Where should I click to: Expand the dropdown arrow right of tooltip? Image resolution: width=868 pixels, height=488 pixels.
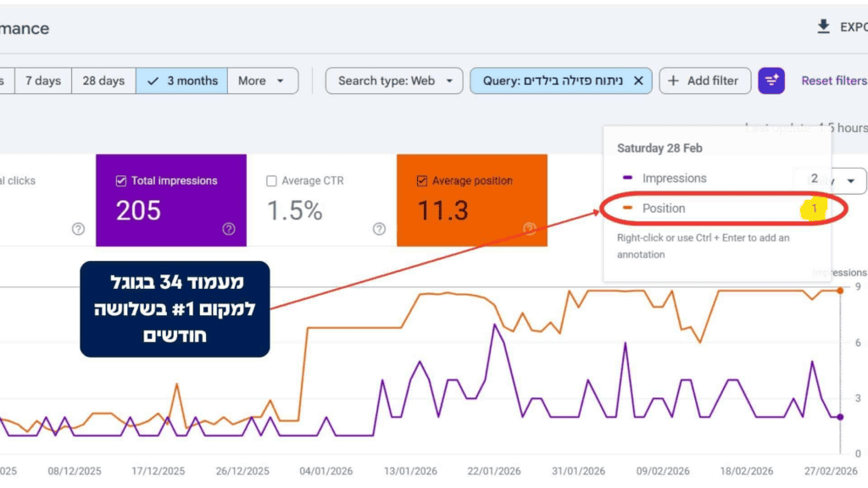[851, 181]
